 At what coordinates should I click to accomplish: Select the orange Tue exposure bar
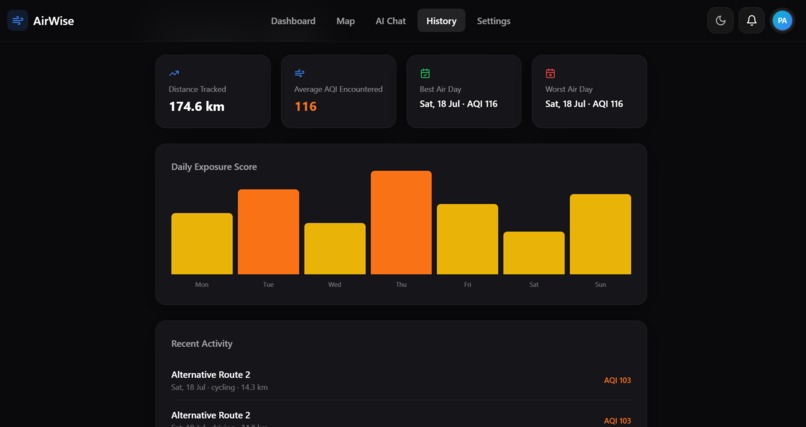pos(268,232)
